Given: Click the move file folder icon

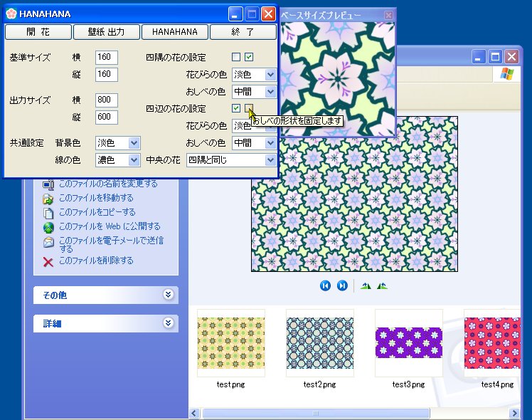Looking at the screenshot, I should tap(48, 199).
